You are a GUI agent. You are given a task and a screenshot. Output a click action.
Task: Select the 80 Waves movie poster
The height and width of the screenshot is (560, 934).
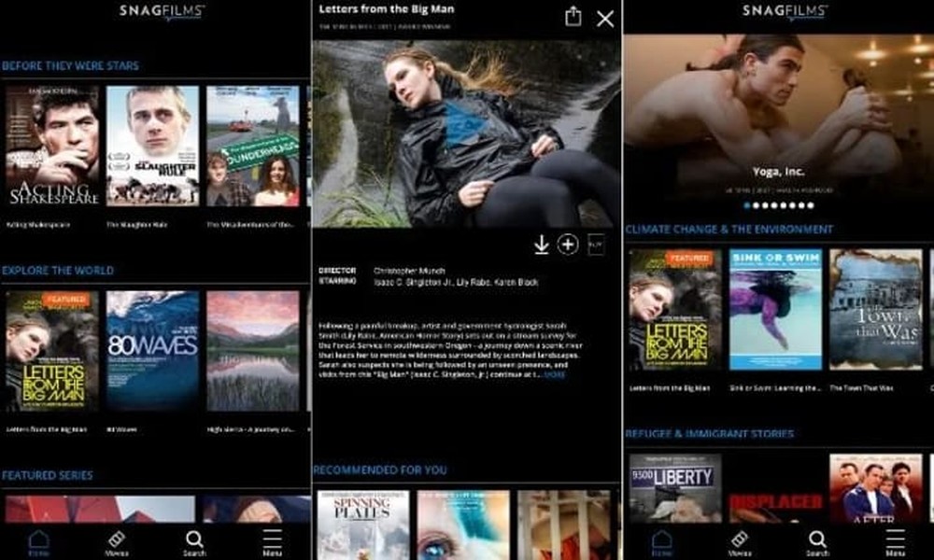(x=152, y=351)
